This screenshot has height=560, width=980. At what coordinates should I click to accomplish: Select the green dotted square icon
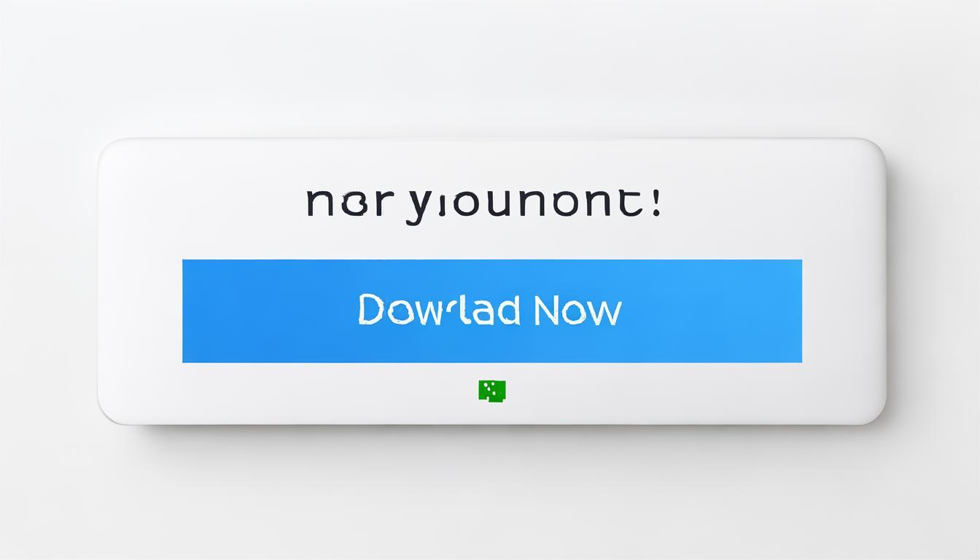click(492, 390)
